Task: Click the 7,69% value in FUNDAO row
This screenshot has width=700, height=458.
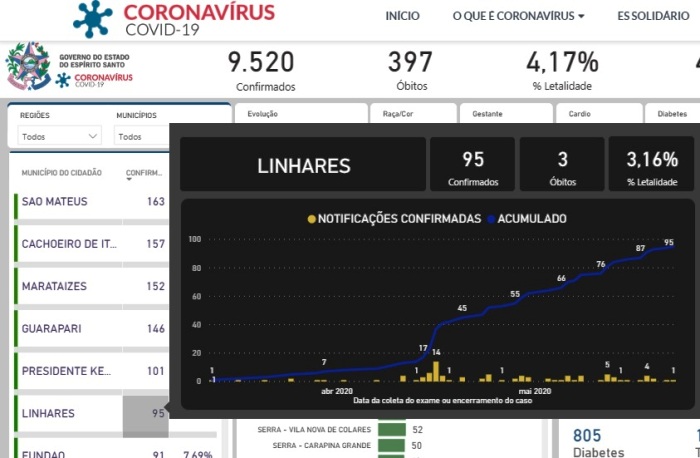Action: [x=197, y=454]
